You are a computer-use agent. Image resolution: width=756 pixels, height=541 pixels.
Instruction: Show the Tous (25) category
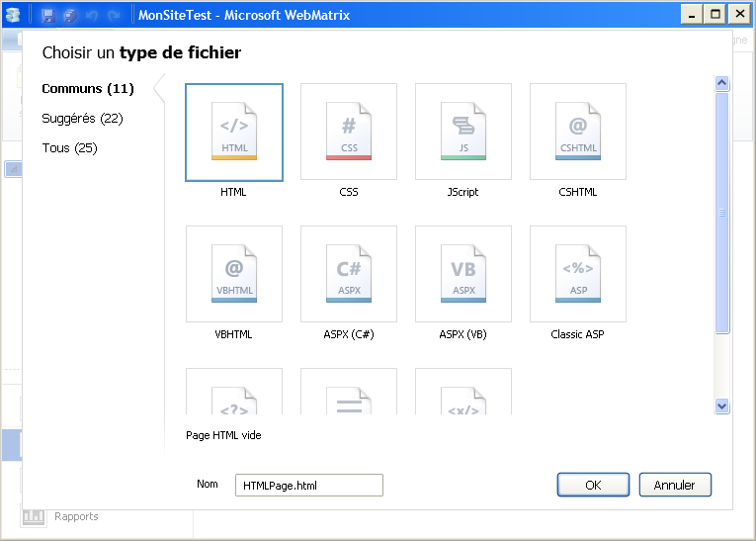pos(69,148)
